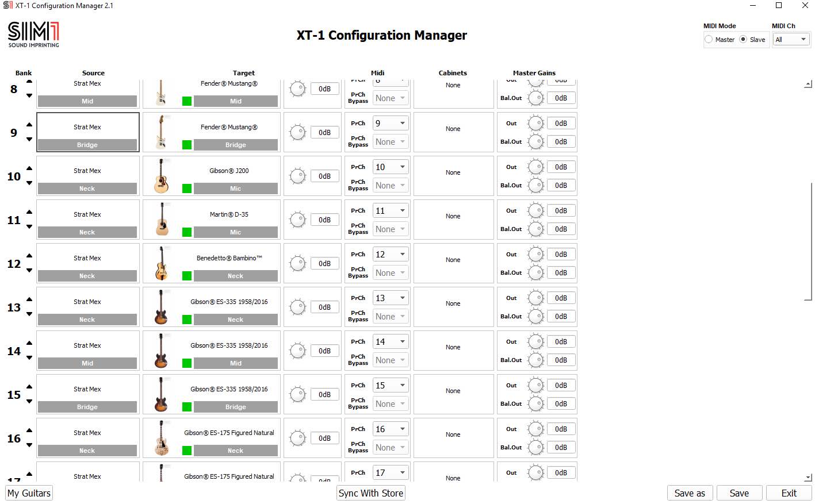The width and height of the screenshot is (815, 504).
Task: Click the Exit button
Action: tap(789, 493)
